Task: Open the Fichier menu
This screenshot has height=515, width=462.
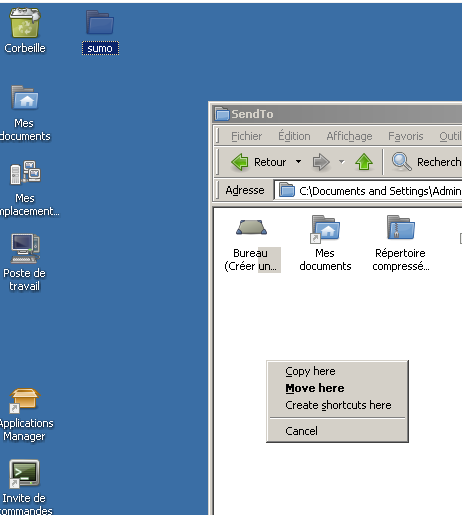Action: 246,136
